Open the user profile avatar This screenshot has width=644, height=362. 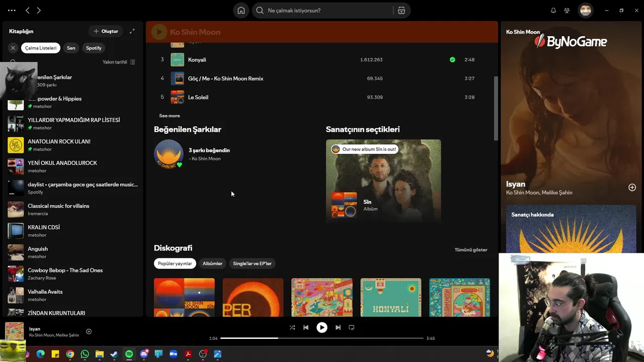click(586, 11)
